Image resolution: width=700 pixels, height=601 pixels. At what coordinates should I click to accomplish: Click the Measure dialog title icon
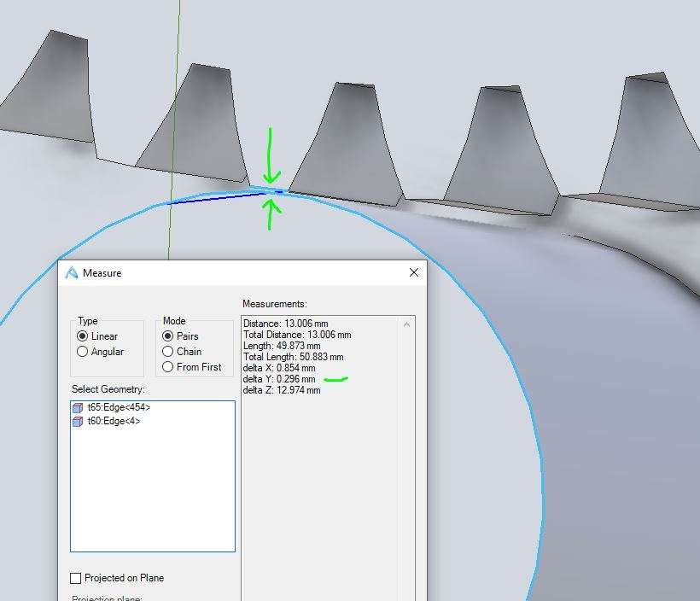(72, 272)
